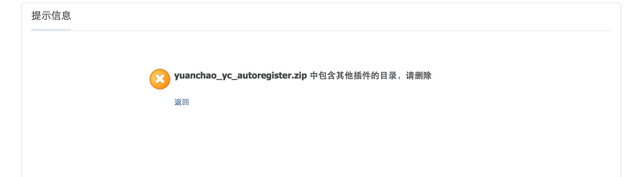Click the white cross inside the orange circle
This screenshot has width=644, height=177.
pyautogui.click(x=160, y=79)
